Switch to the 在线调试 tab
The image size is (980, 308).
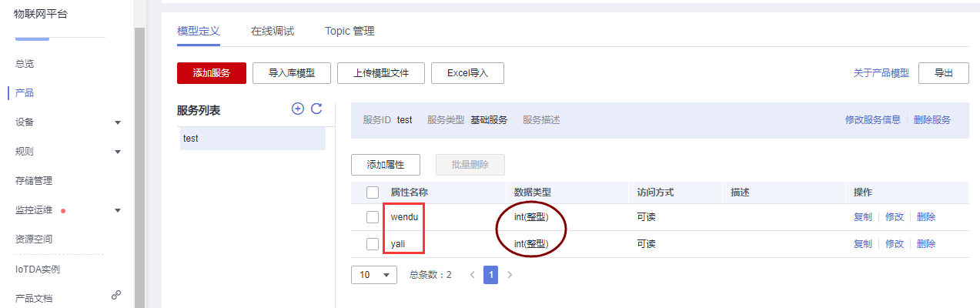(x=273, y=32)
